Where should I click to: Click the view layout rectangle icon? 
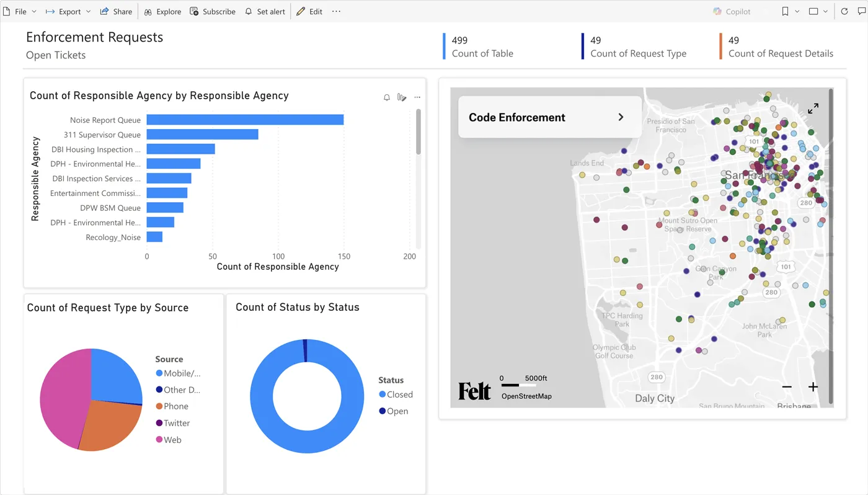[813, 12]
